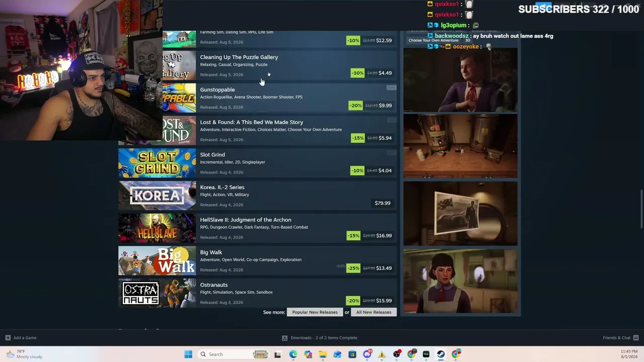
Task: Click the HellSlave capsule image
Action: coord(157,228)
